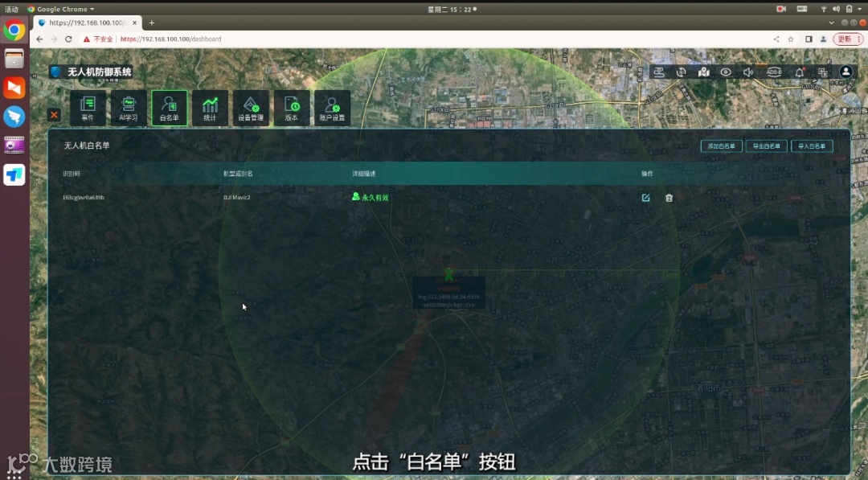This screenshot has height=480, width=868.
Task: Open the 事件 (Events) module
Action: (88, 108)
